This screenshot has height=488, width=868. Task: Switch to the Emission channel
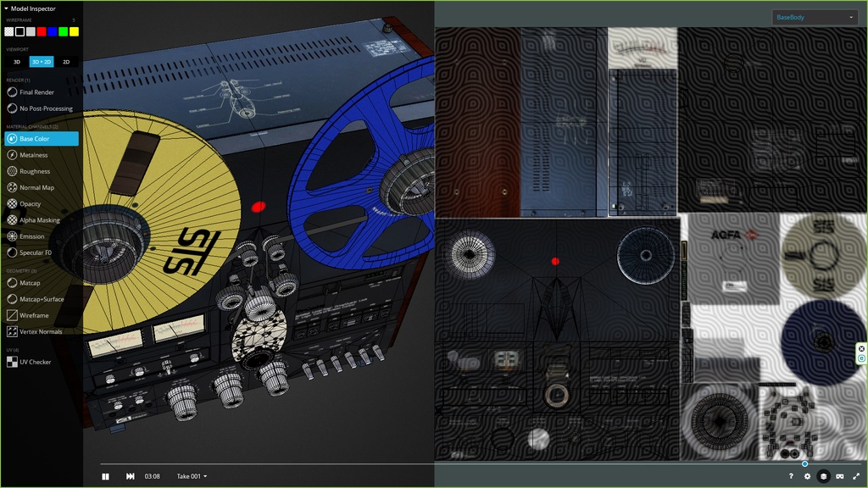[32, 236]
